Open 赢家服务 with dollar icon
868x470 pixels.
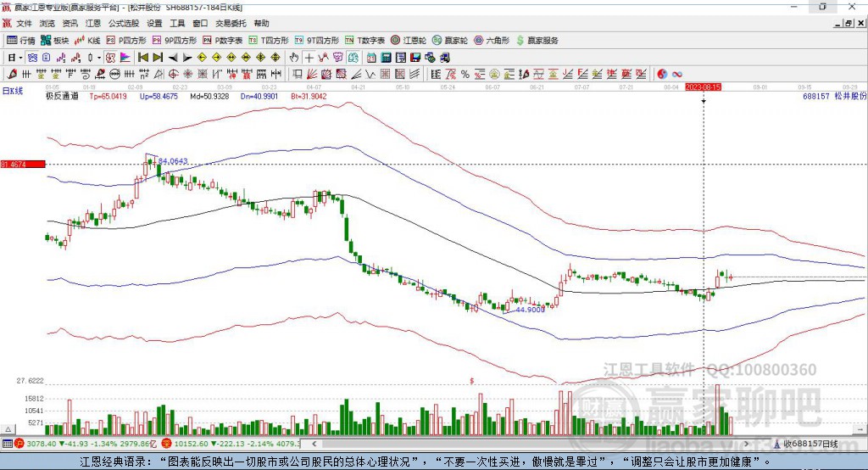[x=537, y=41]
